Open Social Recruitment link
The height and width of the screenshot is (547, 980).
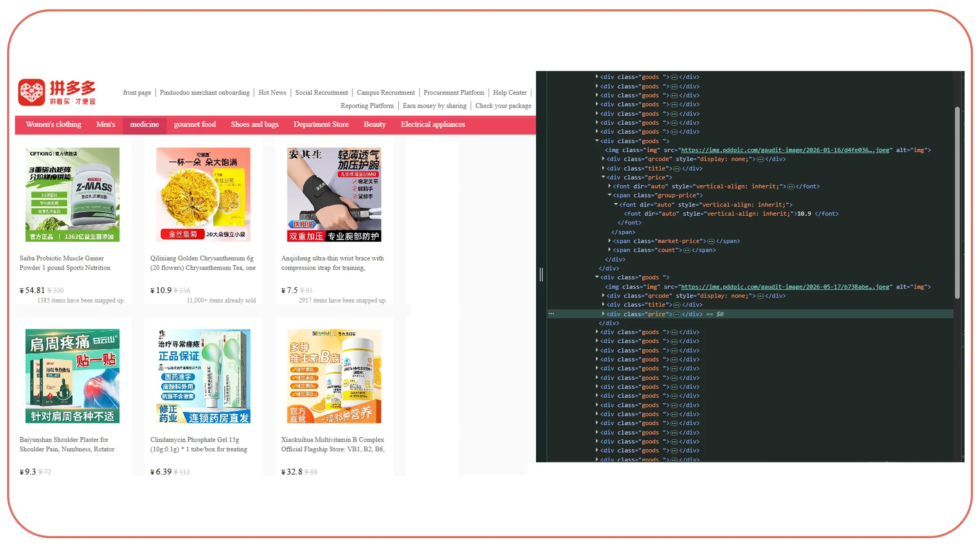point(321,93)
